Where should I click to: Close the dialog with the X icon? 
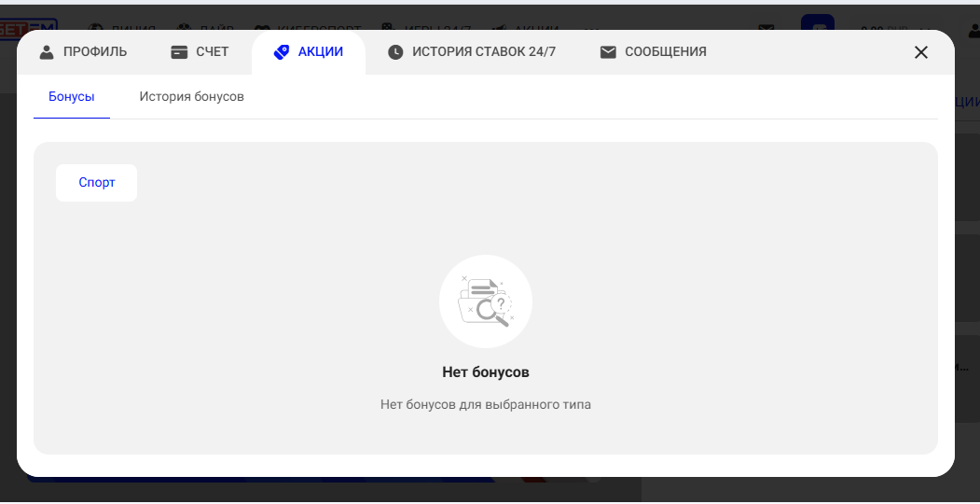click(921, 52)
